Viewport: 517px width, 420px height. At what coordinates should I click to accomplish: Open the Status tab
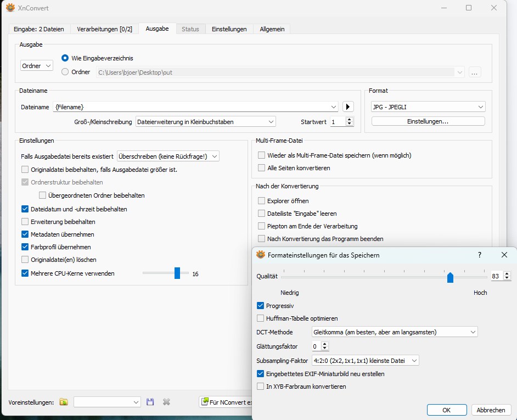pyautogui.click(x=190, y=29)
